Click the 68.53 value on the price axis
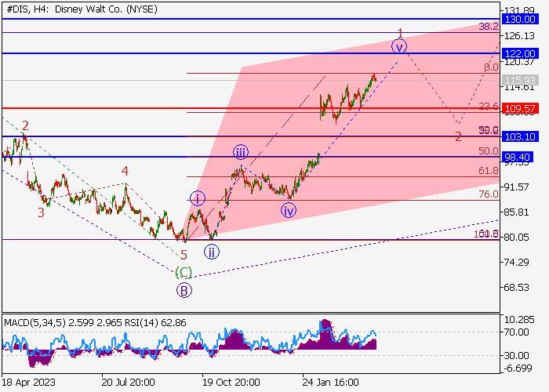This screenshot has height=392, width=549. coord(516,288)
